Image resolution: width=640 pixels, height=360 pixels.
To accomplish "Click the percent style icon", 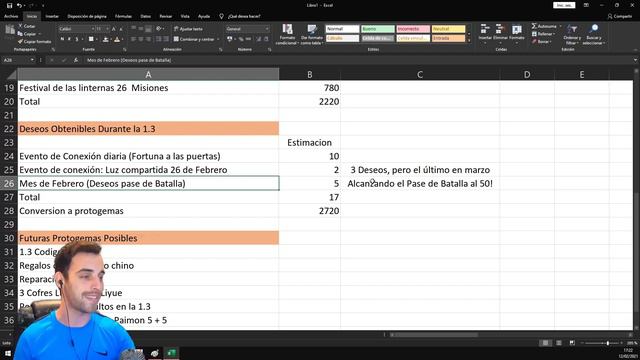I will [x=241, y=39].
